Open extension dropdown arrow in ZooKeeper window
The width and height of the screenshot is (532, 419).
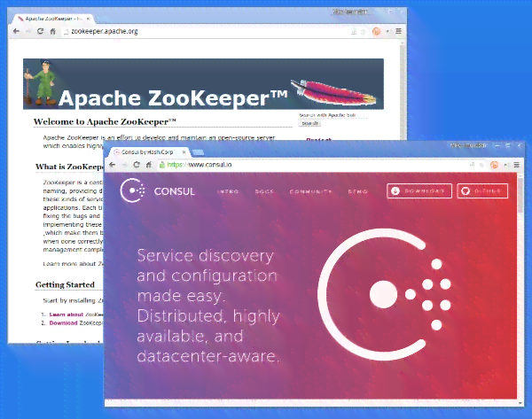pos(387,32)
